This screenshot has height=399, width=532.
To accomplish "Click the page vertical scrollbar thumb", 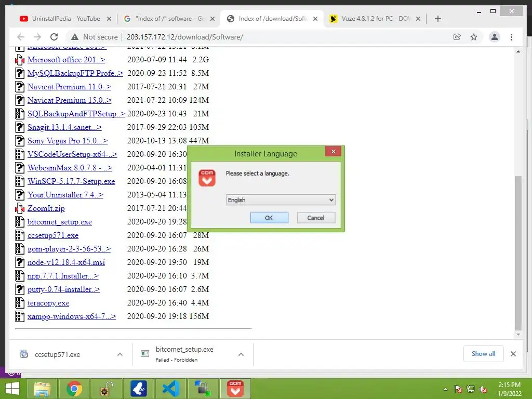I will (x=518, y=253).
